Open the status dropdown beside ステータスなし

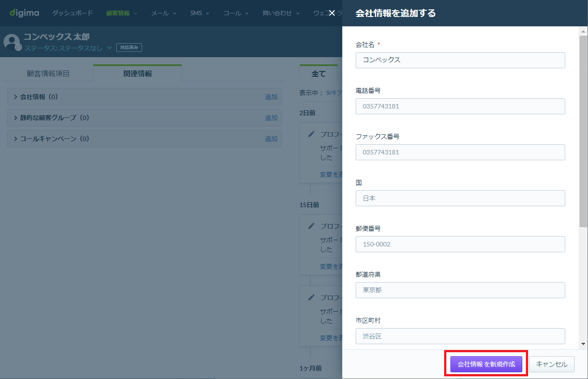pyautogui.click(x=109, y=48)
